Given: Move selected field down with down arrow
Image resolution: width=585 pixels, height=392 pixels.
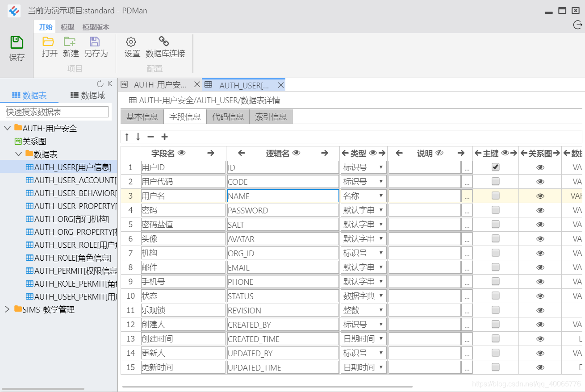Looking at the screenshot, I should (x=138, y=137).
